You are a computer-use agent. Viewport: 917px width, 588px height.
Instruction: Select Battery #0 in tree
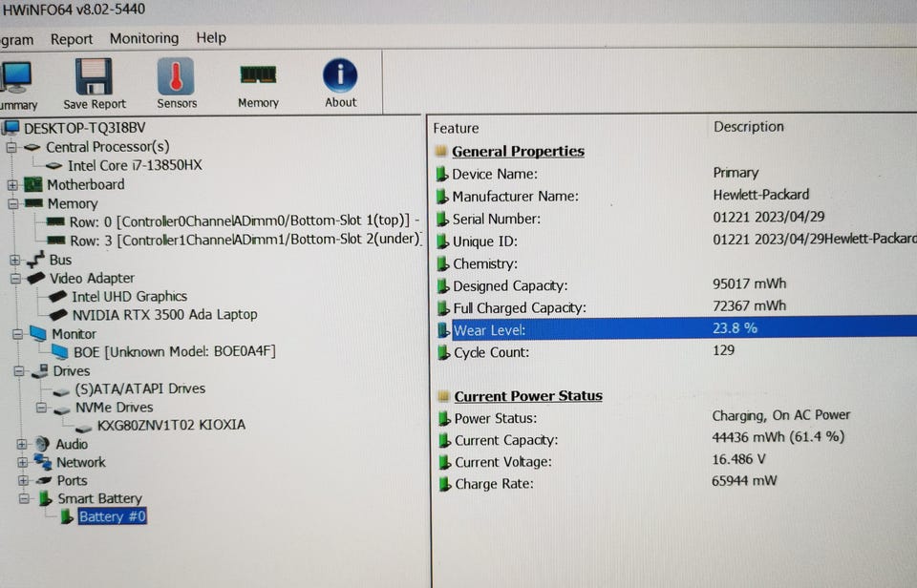(112, 516)
